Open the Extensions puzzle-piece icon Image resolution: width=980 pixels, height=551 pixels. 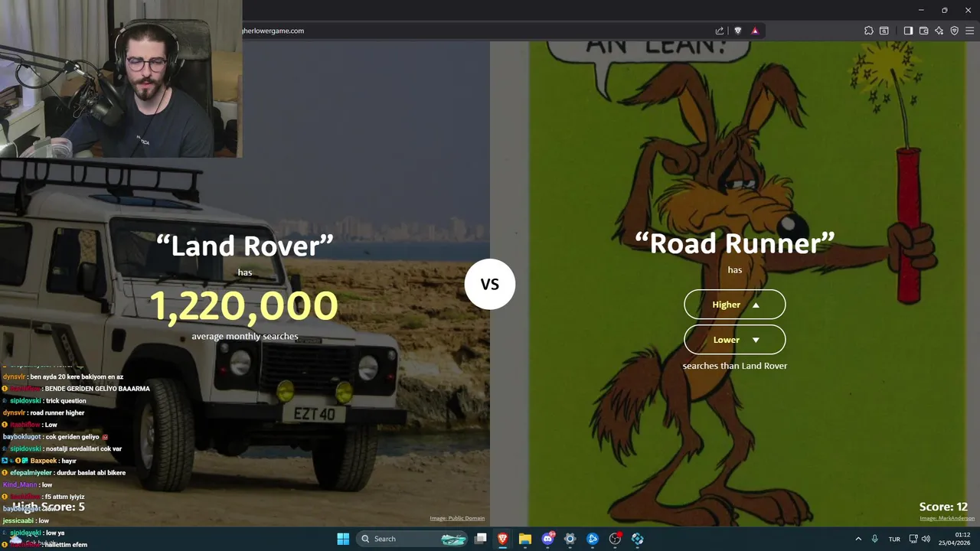pyautogui.click(x=869, y=31)
